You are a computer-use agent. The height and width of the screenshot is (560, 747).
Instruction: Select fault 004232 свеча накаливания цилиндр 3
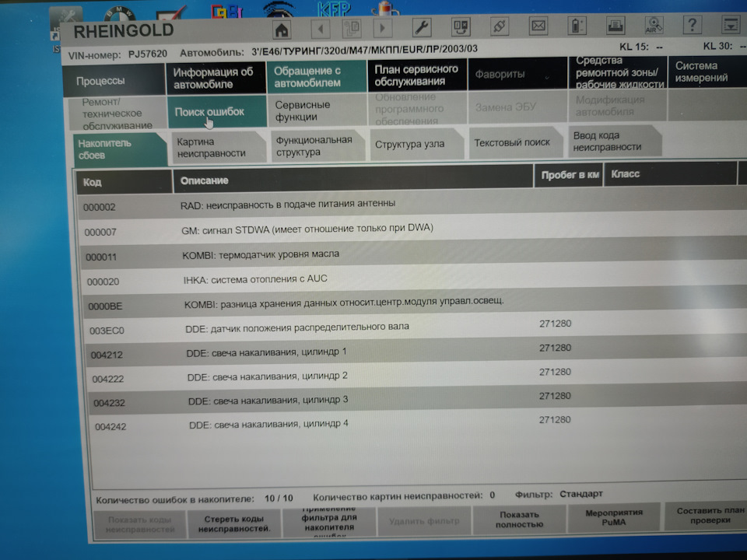pos(419,401)
